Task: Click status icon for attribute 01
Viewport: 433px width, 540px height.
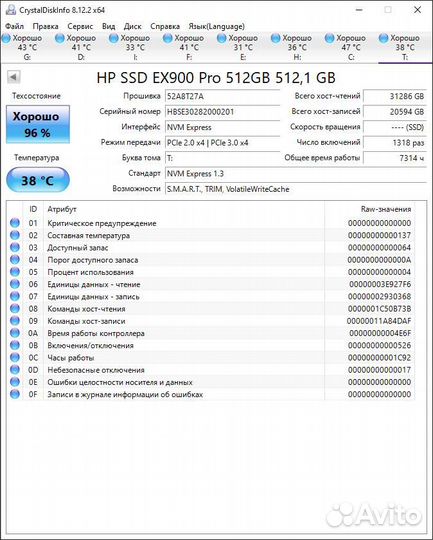Action: (15, 223)
